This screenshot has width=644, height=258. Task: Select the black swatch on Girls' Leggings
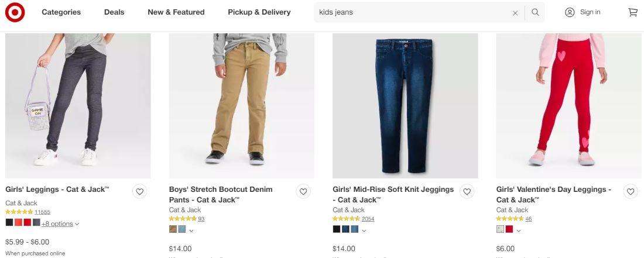(x=9, y=222)
